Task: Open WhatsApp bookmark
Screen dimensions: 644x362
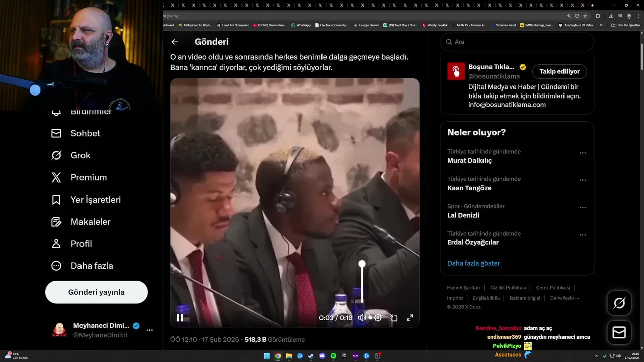Action: [301, 25]
